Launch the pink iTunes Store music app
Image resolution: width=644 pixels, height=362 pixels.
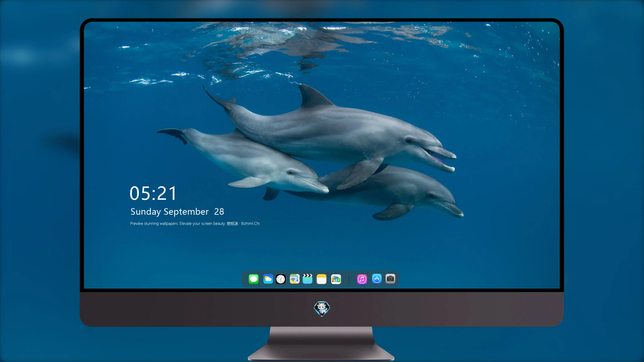coord(362,279)
